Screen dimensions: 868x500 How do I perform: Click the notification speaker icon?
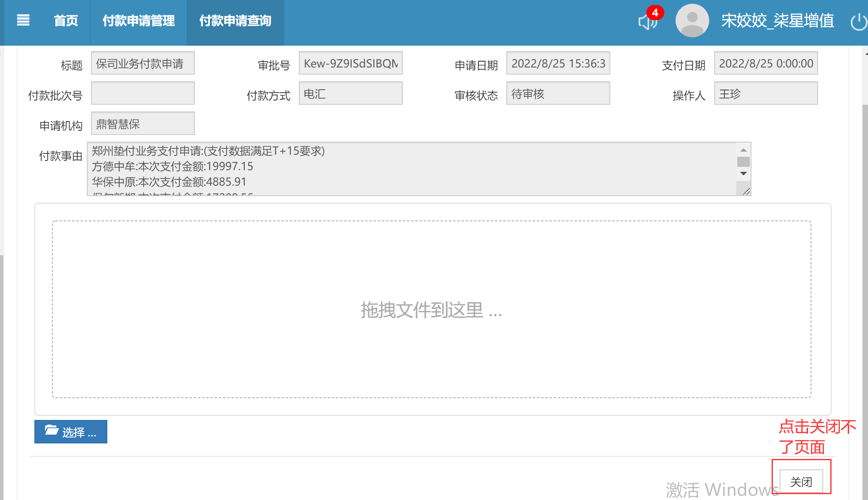[647, 22]
